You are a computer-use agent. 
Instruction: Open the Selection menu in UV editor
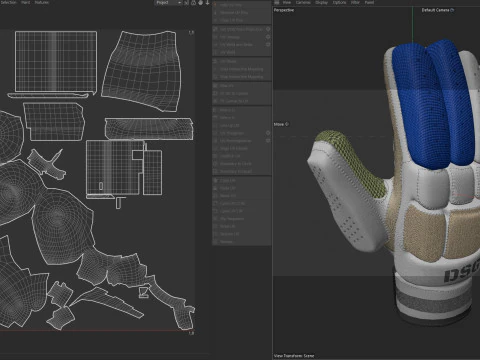8,2
